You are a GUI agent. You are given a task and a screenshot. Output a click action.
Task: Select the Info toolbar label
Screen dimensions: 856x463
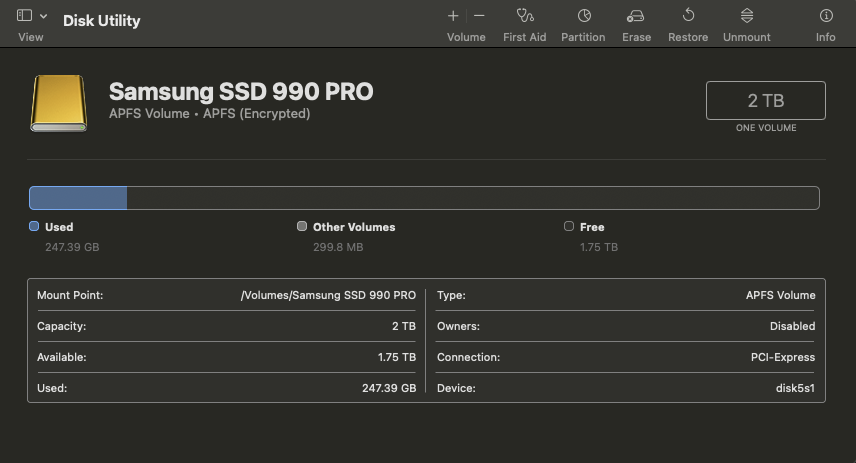click(x=825, y=37)
